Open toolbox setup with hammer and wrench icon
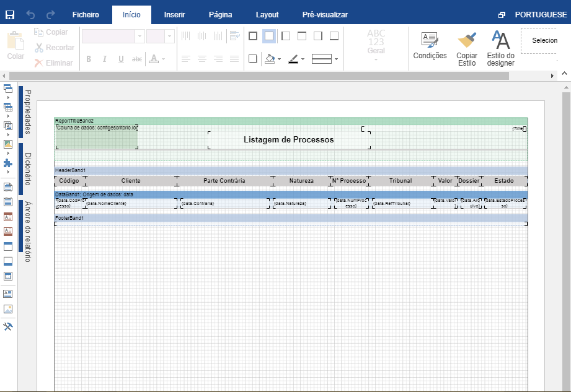This screenshot has height=392, width=571. tap(8, 326)
